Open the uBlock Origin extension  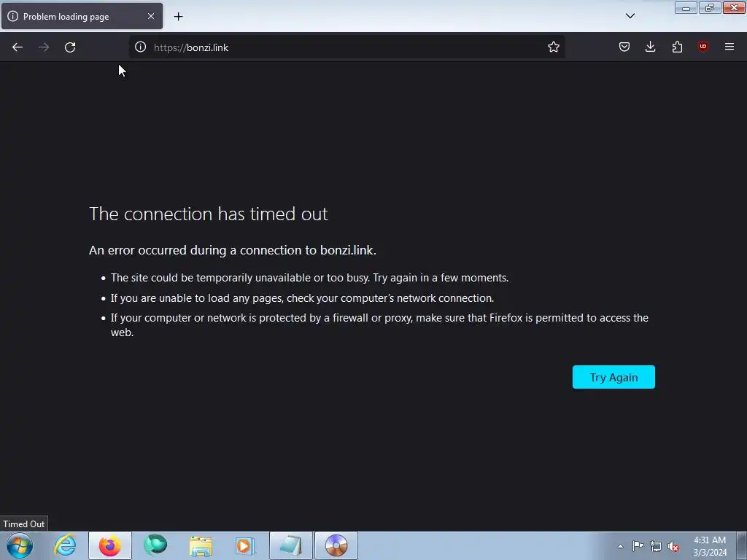tap(703, 47)
